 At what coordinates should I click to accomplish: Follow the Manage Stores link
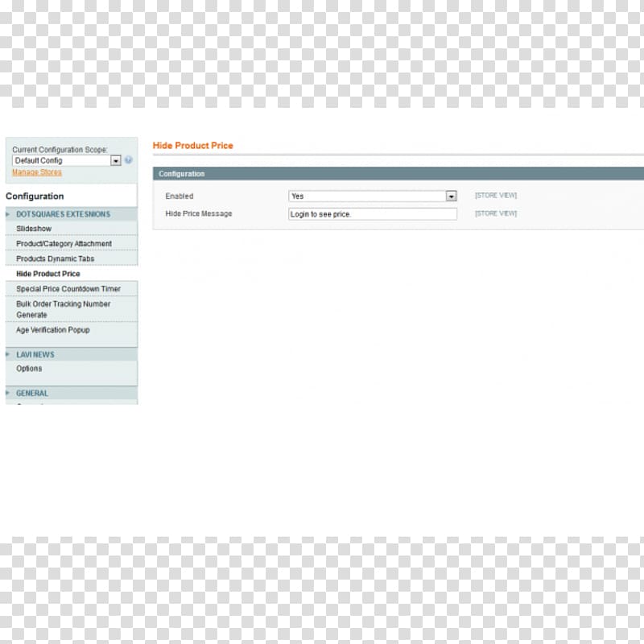point(37,172)
